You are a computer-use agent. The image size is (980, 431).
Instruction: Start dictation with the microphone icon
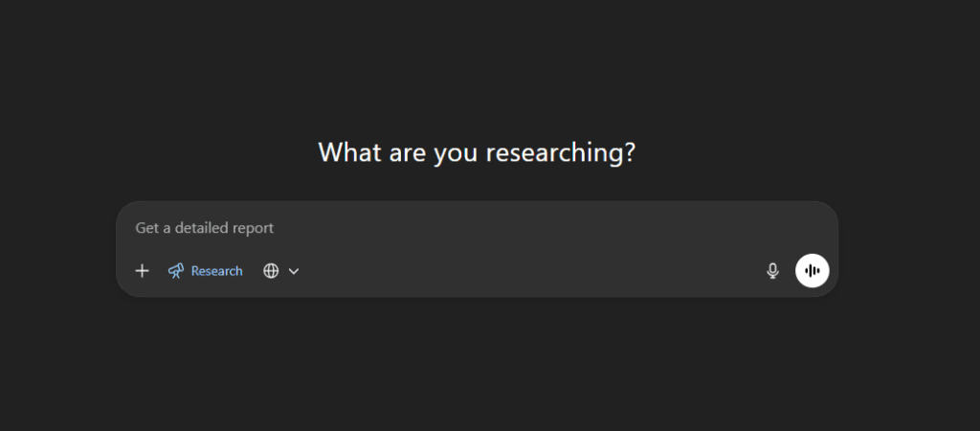tap(772, 271)
